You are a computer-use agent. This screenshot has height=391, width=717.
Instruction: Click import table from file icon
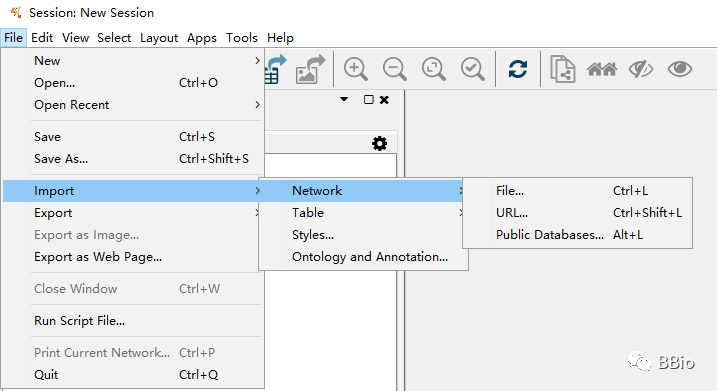275,70
